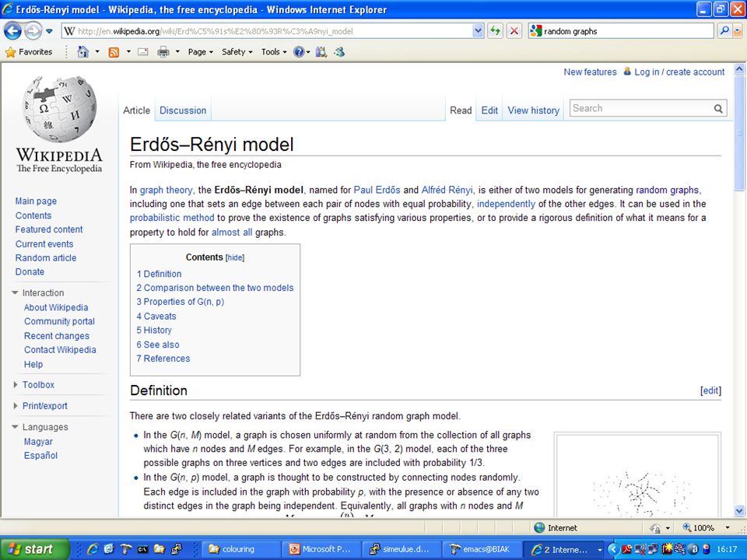The width and height of the screenshot is (747, 560).
Task: Click the orange RSS feeds icon
Action: 114,52
